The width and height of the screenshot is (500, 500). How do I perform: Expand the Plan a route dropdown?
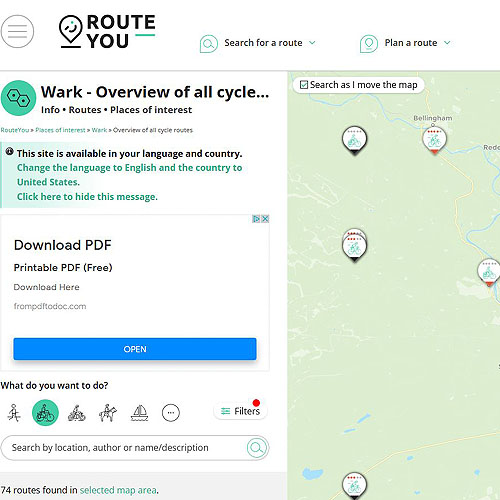(447, 43)
